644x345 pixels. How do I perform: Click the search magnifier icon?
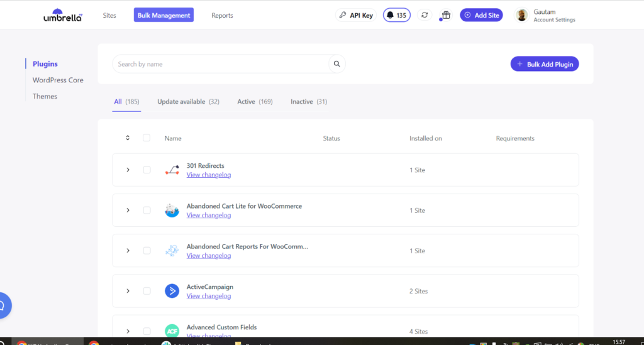tap(336, 64)
